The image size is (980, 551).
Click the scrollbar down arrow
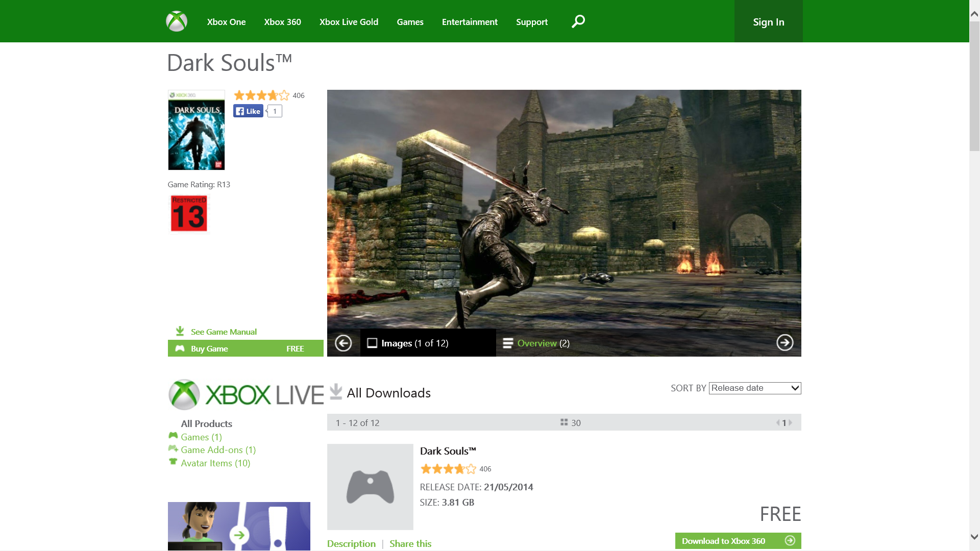974,537
